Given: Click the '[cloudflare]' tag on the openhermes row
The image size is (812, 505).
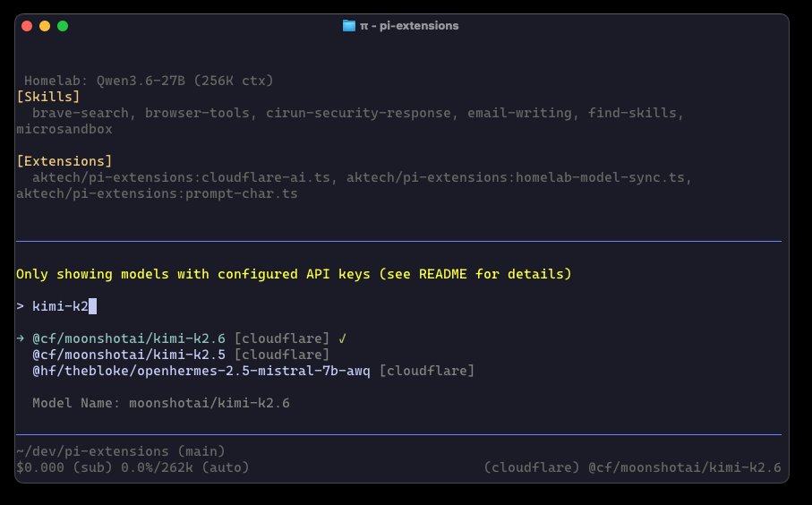Looking at the screenshot, I should tap(427, 371).
